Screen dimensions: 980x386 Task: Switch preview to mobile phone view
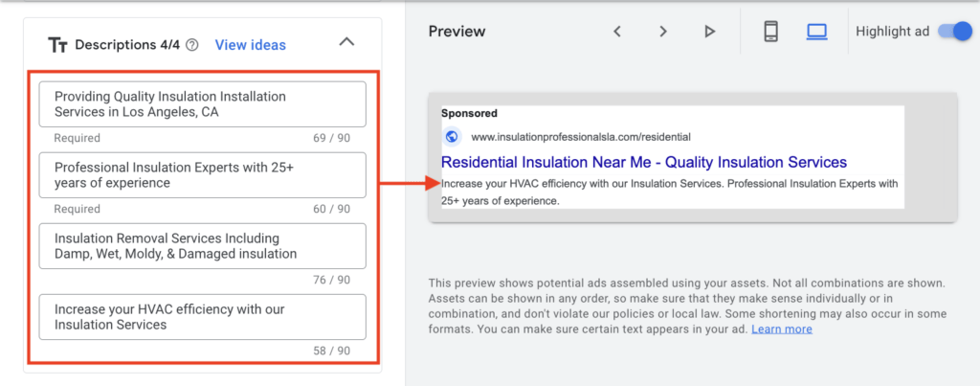771,32
